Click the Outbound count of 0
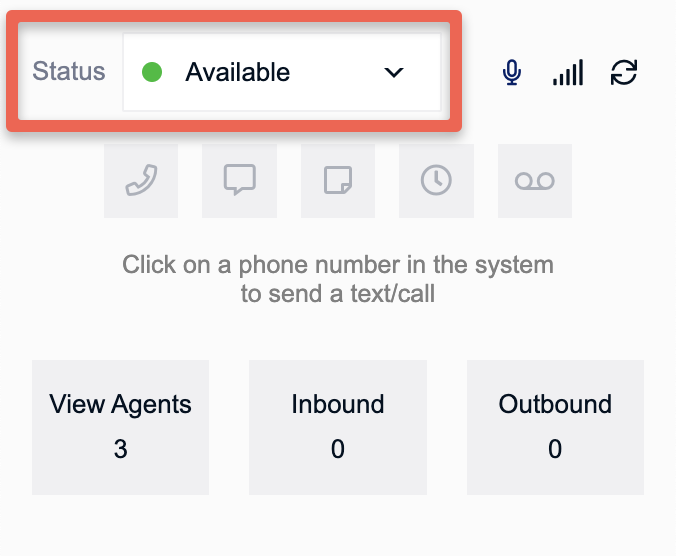 555,450
